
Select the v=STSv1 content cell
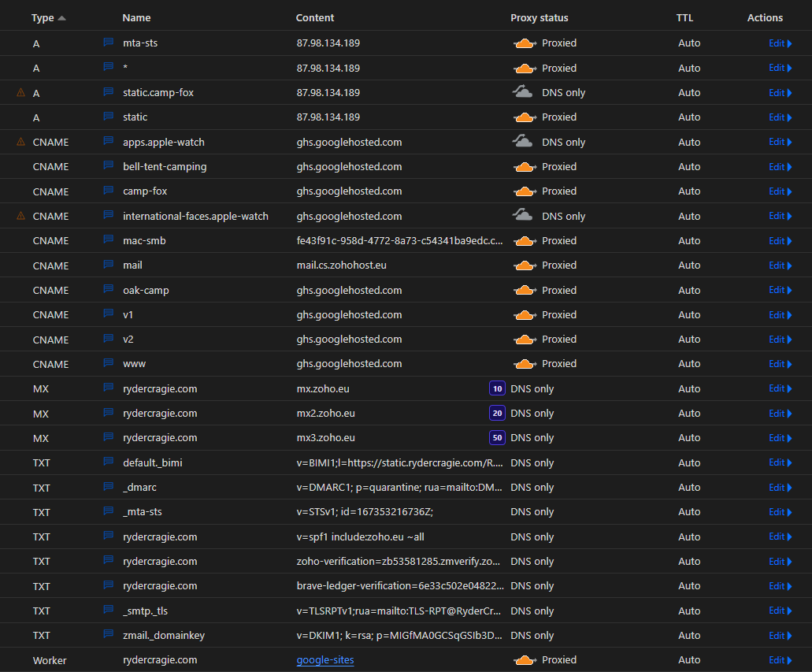pos(365,512)
